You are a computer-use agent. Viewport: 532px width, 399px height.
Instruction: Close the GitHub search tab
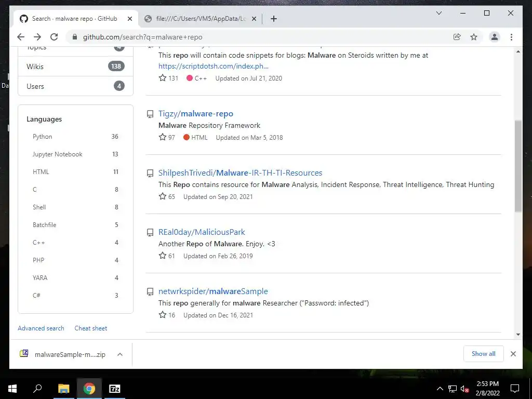pos(129,19)
